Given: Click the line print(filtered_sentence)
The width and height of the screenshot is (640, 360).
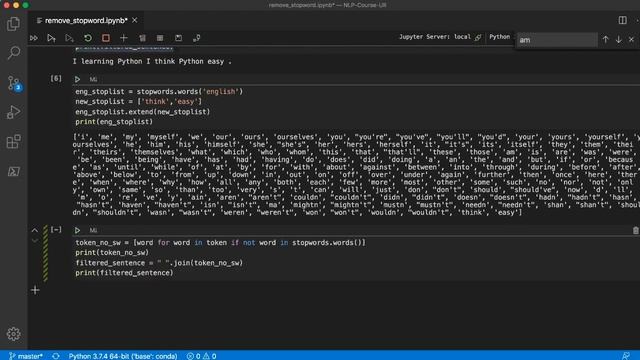Looking at the screenshot, I should tap(124, 273).
